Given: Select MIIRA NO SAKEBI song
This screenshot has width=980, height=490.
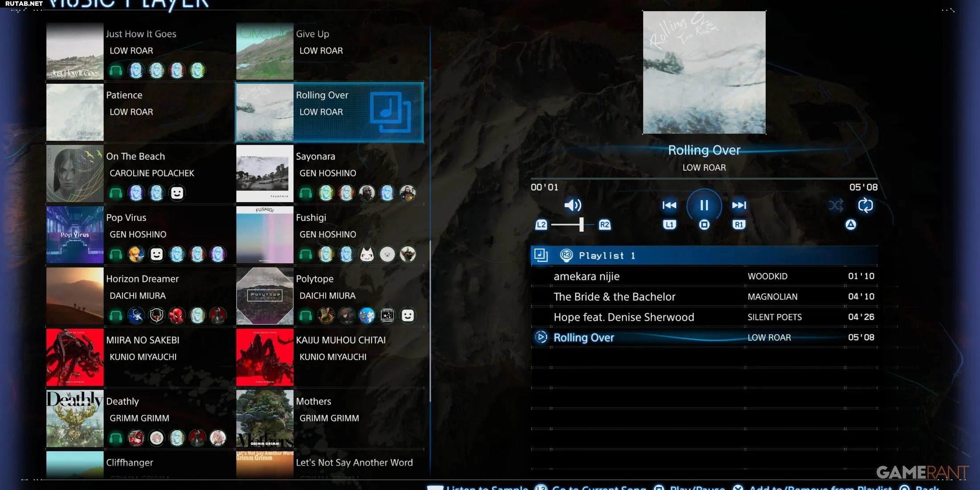Looking at the screenshot, I should (x=140, y=357).
